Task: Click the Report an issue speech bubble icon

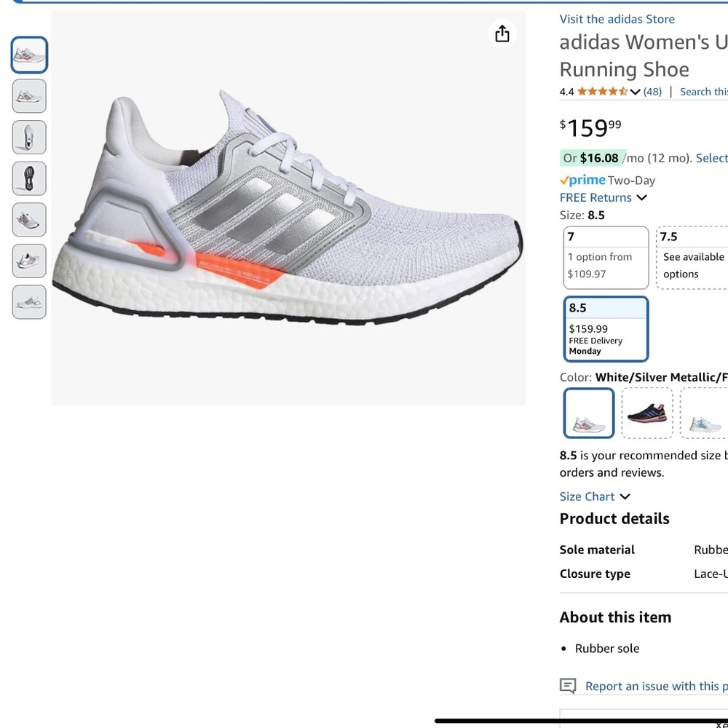Action: (566, 686)
